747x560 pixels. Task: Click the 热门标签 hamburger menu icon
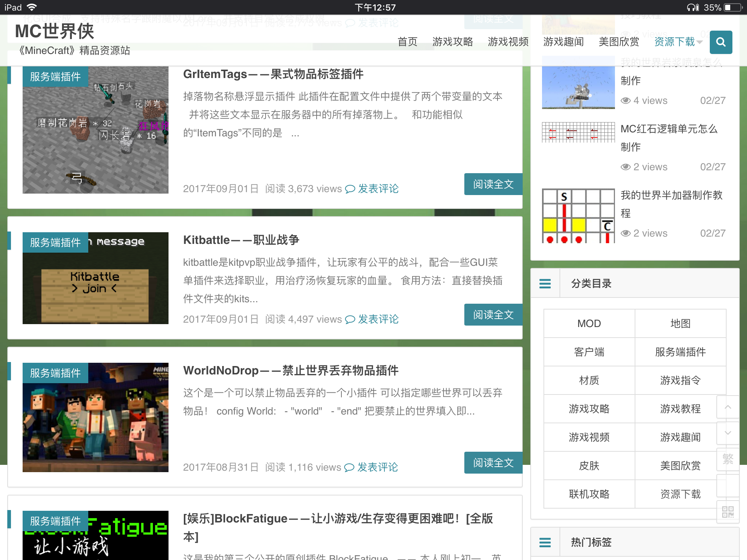(545, 542)
